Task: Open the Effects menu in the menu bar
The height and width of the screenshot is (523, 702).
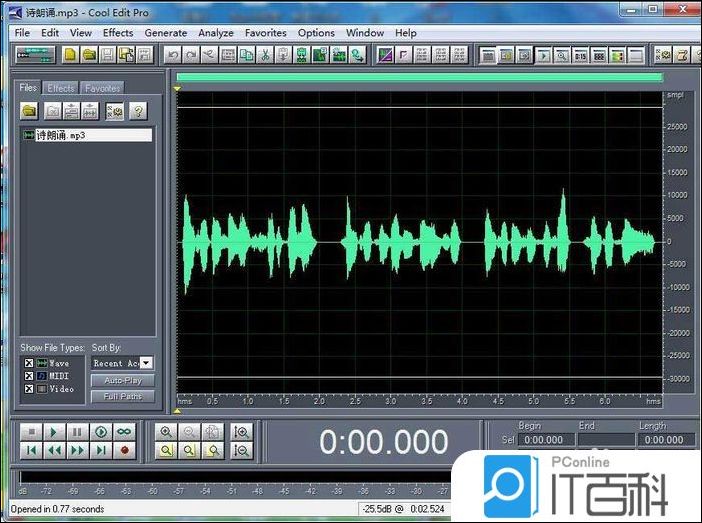Action: [118, 33]
